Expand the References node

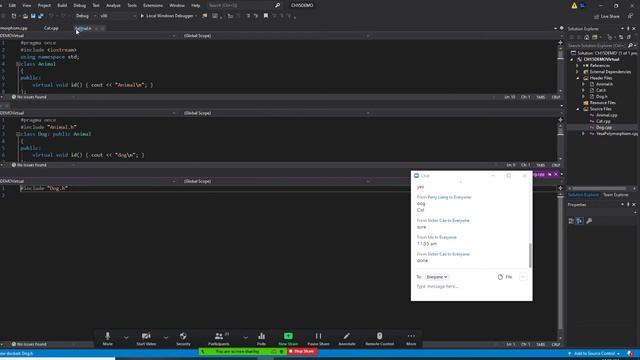[x=577, y=65]
